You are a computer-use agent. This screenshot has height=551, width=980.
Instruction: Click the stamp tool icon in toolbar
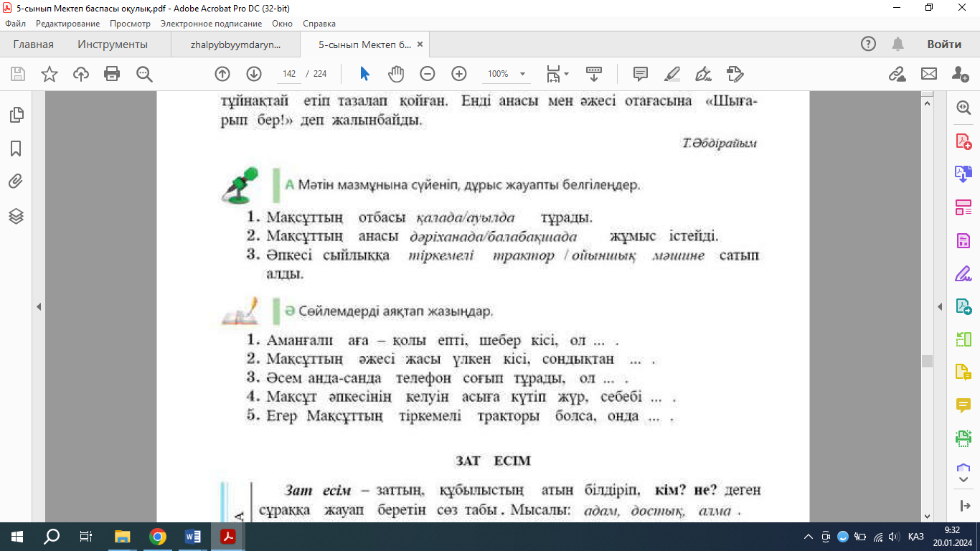coord(735,74)
